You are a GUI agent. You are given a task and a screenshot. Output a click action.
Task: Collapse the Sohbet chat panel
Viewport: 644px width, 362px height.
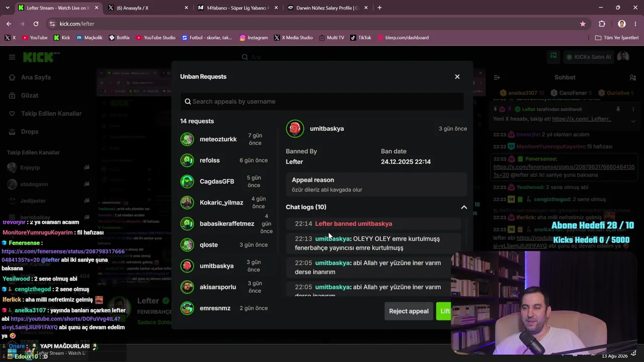coord(497,77)
